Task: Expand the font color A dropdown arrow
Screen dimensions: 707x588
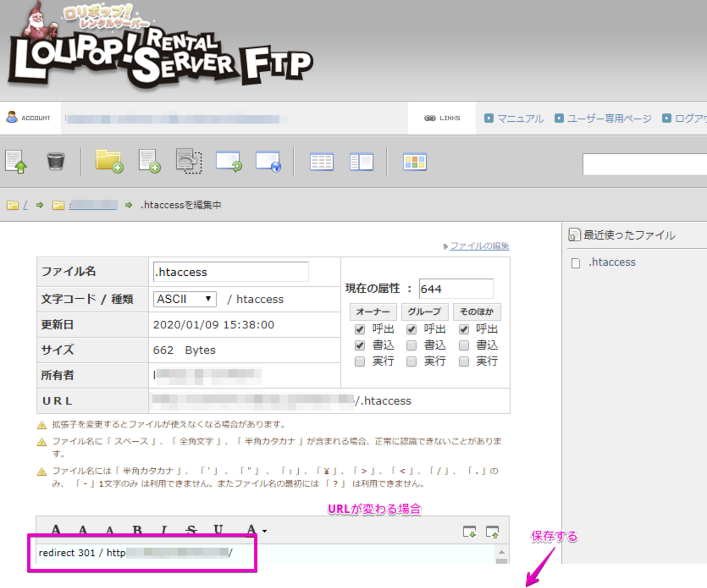Action: 265,531
